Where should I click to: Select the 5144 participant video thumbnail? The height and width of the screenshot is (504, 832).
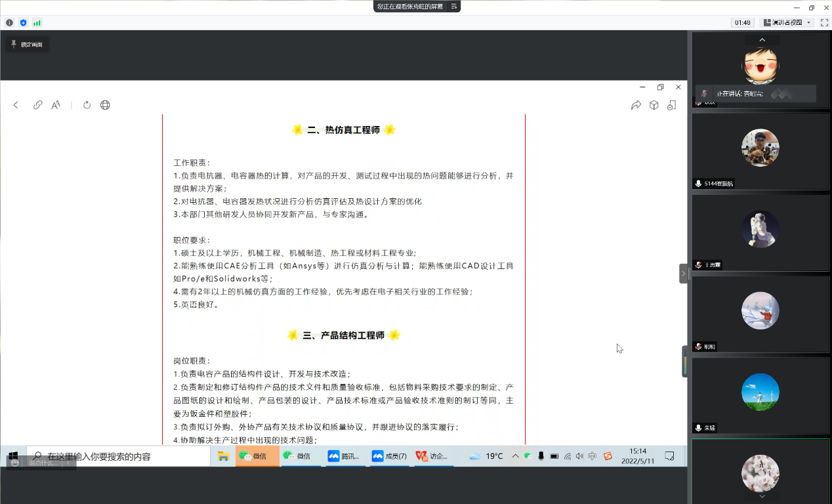tap(760, 151)
